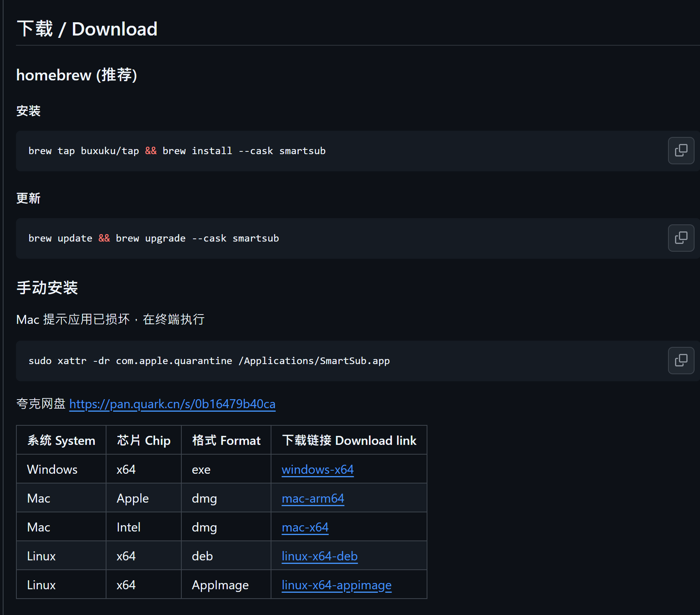This screenshot has width=700, height=615.
Task: Open the pan.quark.cn share link
Action: click(172, 404)
